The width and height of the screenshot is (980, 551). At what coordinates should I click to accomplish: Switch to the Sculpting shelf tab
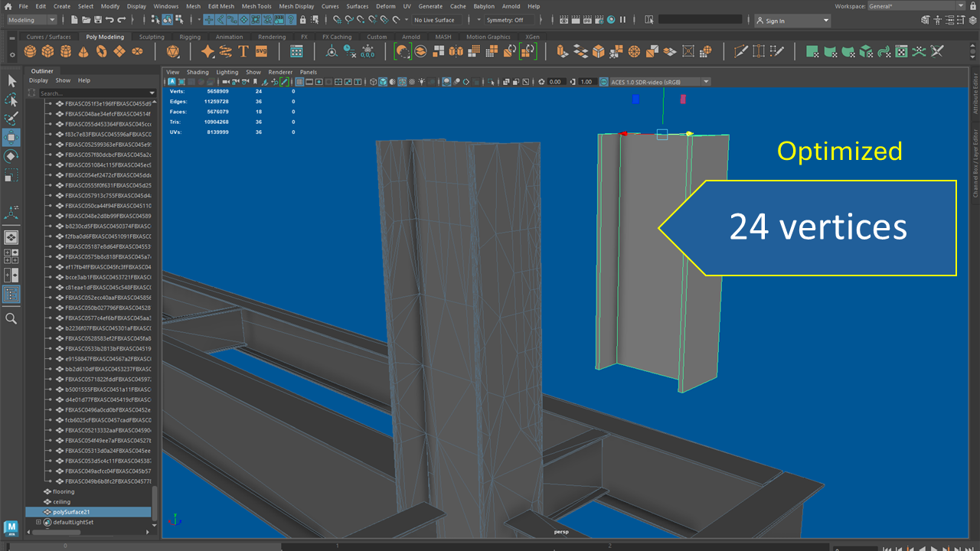click(152, 37)
